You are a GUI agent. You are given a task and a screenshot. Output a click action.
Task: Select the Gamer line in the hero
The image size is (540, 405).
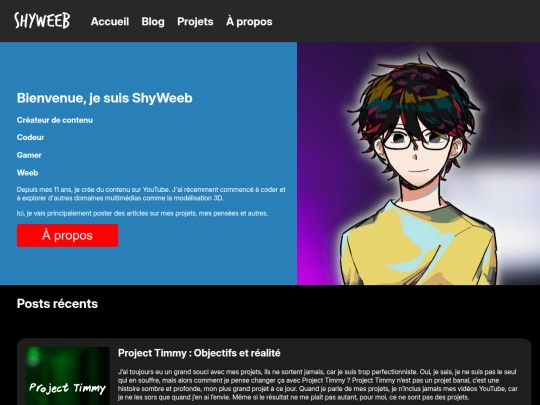[29, 155]
